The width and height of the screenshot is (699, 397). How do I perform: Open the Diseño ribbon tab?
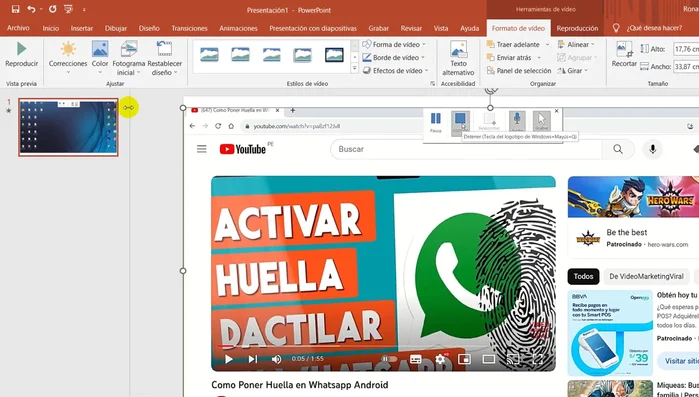[149, 28]
